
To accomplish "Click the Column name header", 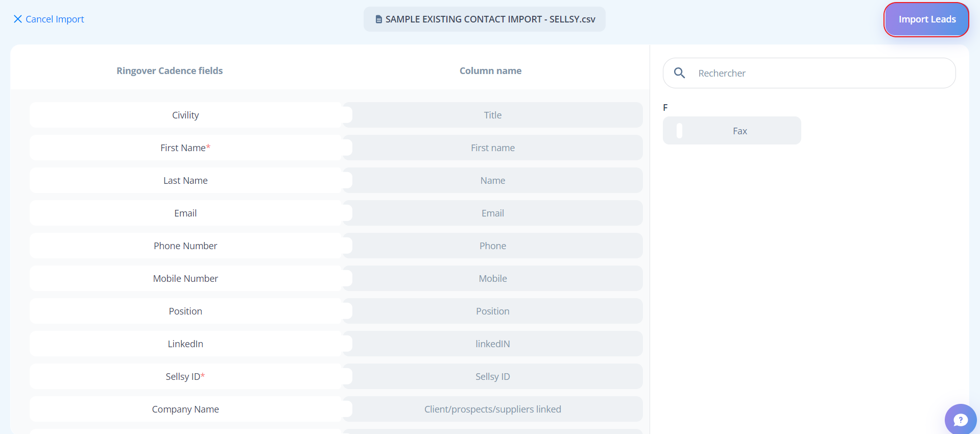I will click(490, 70).
